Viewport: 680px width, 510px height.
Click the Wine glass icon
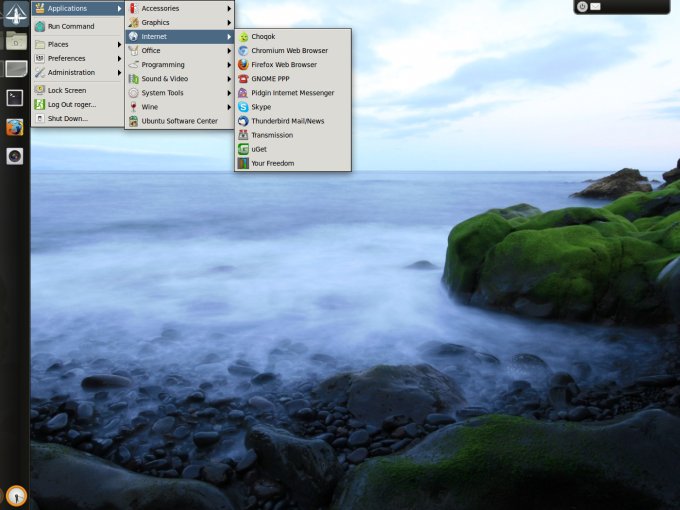tap(133, 107)
